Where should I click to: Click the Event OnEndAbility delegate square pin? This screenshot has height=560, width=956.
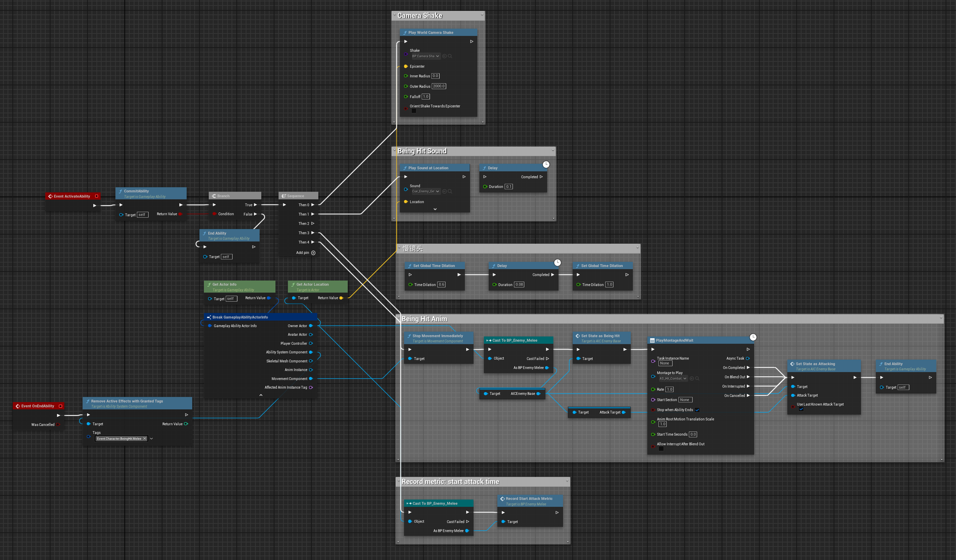click(x=60, y=406)
